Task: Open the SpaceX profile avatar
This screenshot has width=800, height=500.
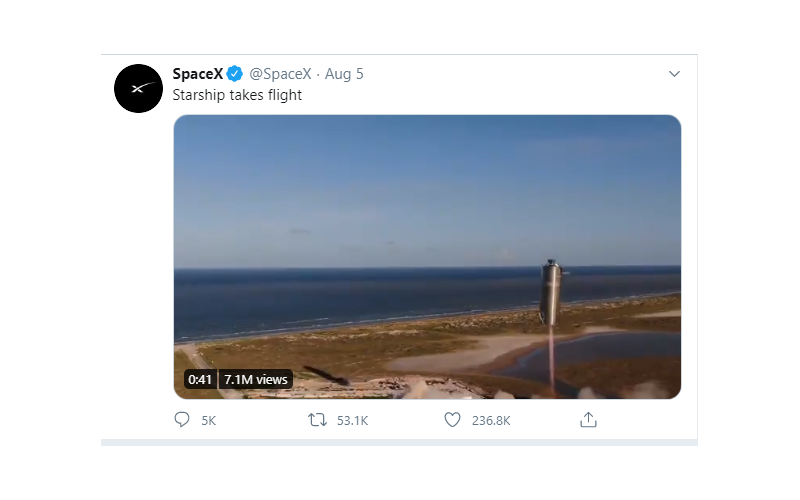Action: point(138,88)
